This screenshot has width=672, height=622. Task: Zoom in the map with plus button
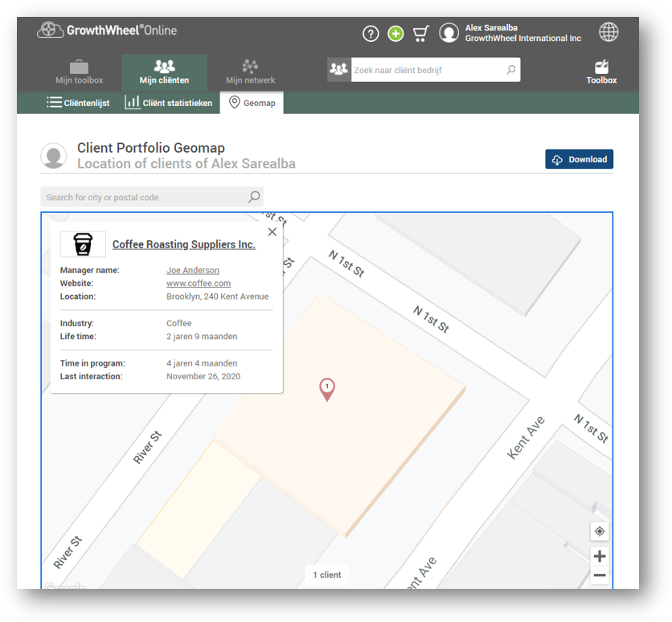(x=600, y=556)
